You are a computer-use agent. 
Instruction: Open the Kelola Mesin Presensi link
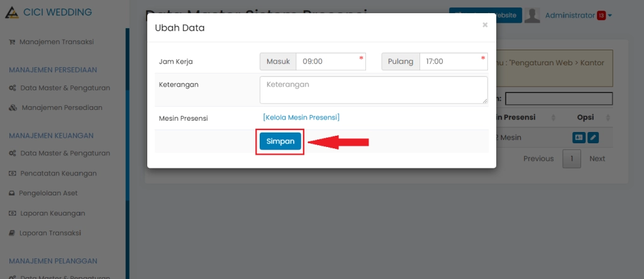[x=301, y=118]
